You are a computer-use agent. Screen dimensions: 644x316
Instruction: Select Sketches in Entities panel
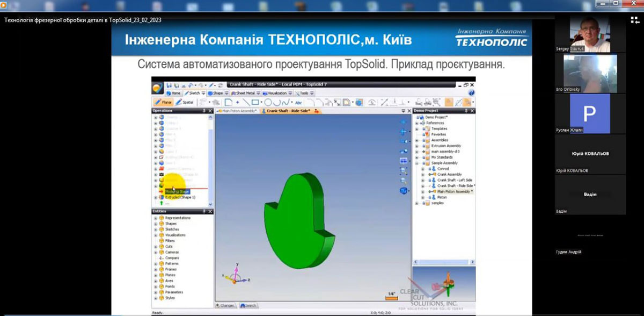[x=172, y=229]
